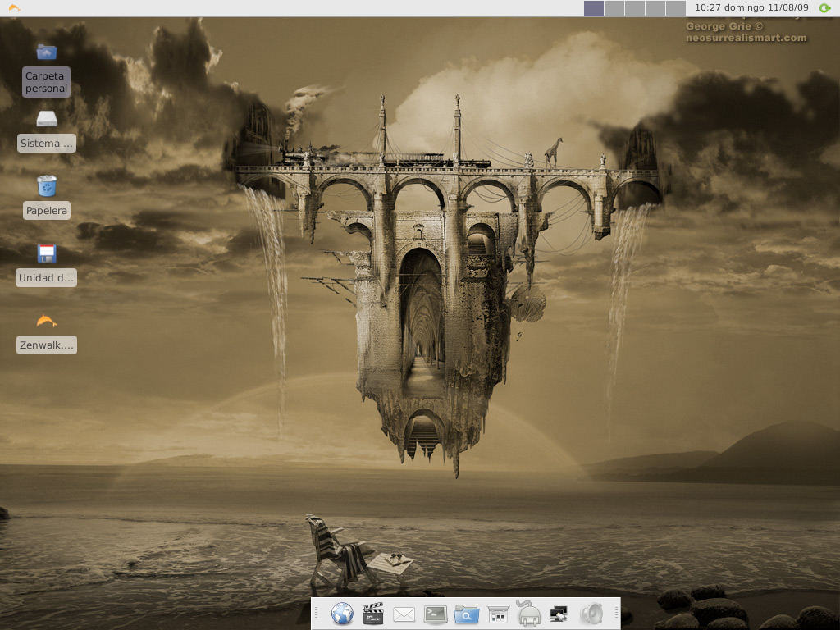
Task: Click the left dock panel handle
Action: (316, 614)
